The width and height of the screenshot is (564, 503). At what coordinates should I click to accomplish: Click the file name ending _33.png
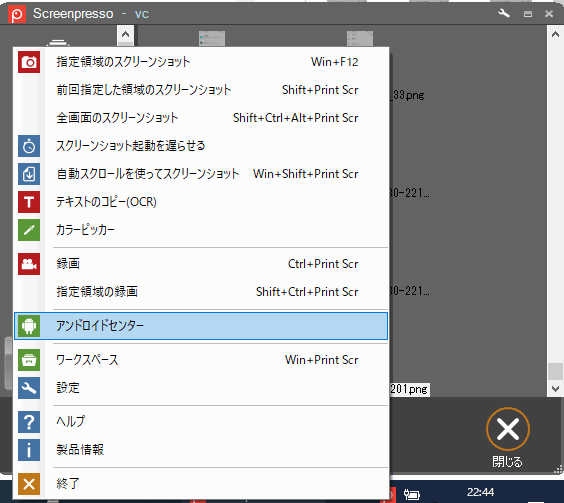tap(408, 95)
